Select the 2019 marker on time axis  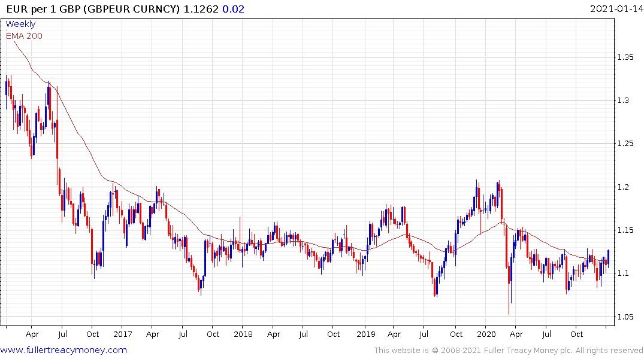(365, 334)
